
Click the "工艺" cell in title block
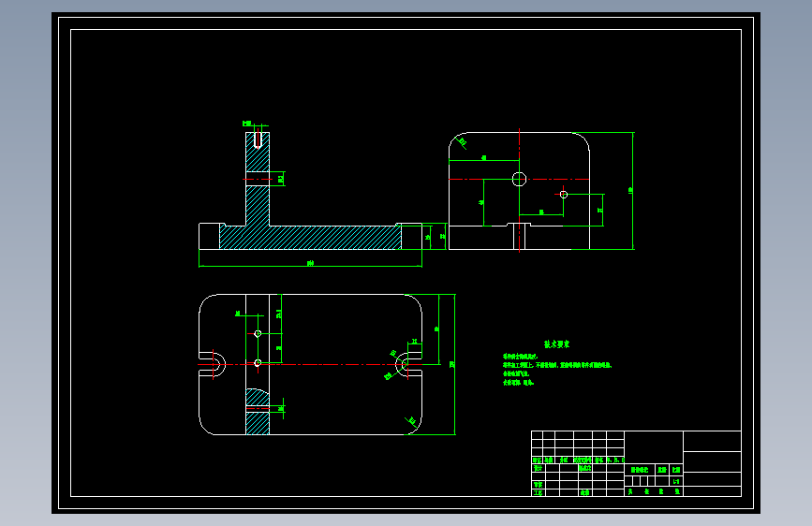tap(538, 493)
